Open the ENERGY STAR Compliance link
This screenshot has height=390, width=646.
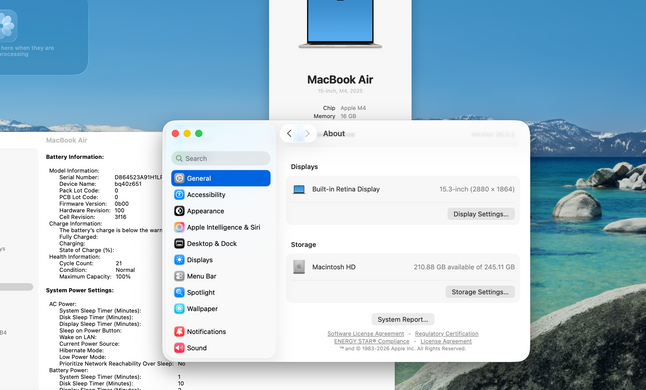tap(372, 341)
